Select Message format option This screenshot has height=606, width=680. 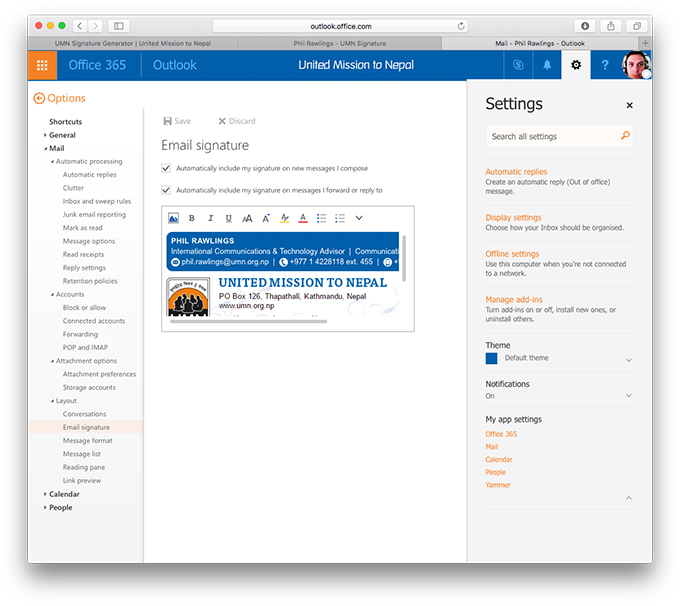click(x=88, y=441)
